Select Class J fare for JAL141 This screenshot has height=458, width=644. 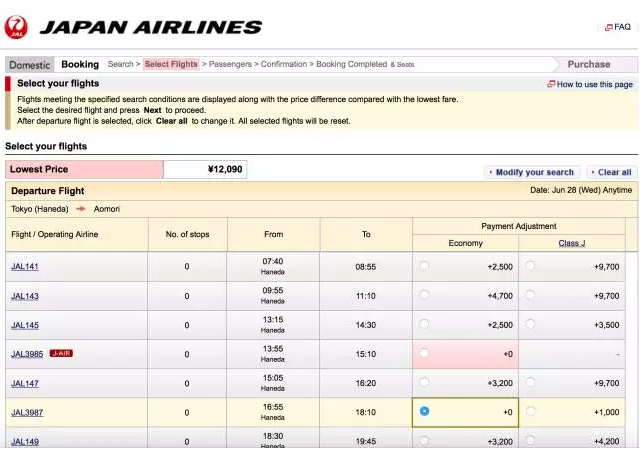[530, 266]
